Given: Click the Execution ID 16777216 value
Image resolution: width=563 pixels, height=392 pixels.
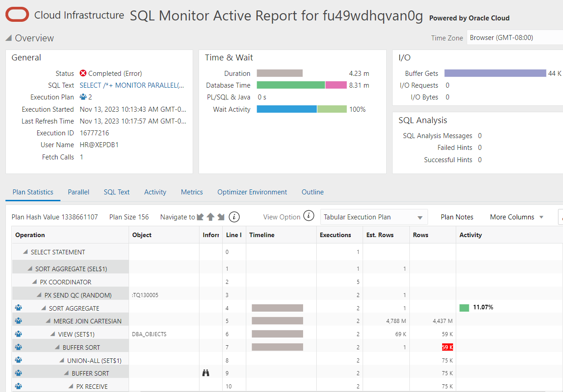Looking at the screenshot, I should (x=94, y=133).
